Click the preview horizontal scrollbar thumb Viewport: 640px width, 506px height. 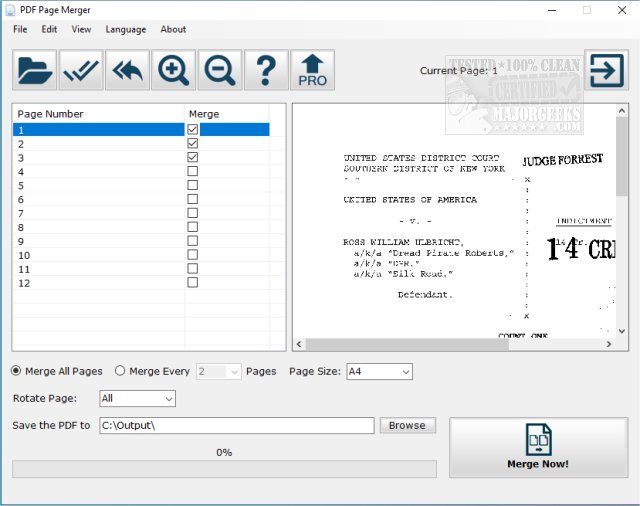(x=407, y=344)
